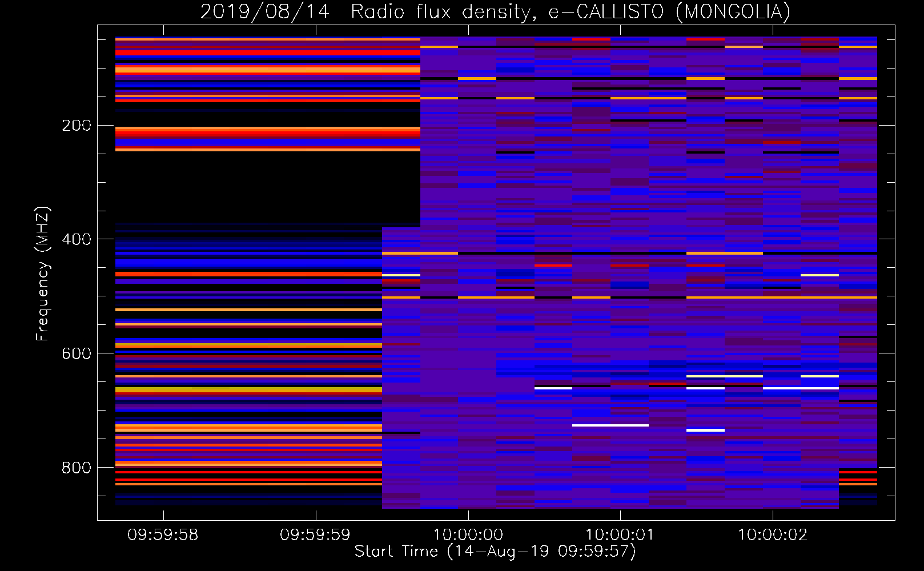Click the plot title 'Radio flux density, e-CALLISTO (MONGOLIA)'
The height and width of the screenshot is (571, 924).
pos(570,12)
